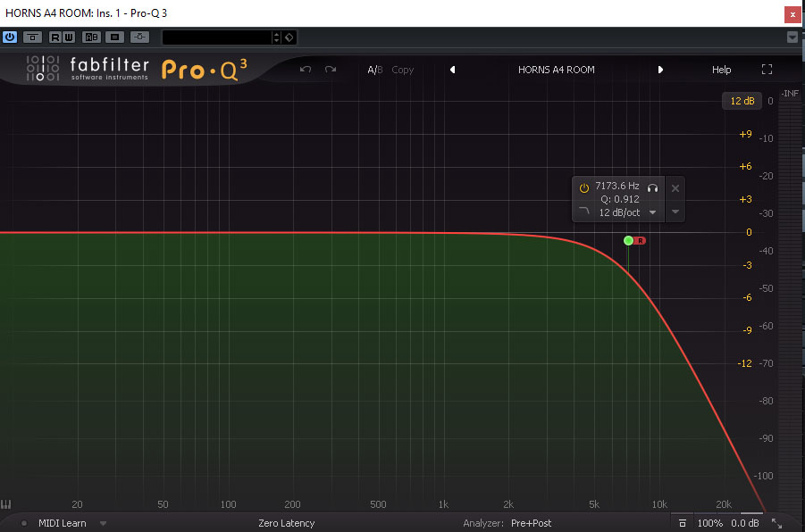This screenshot has width=805, height=532.
Task: Open host plugin window dropdown menu at top right
Action: [792, 37]
